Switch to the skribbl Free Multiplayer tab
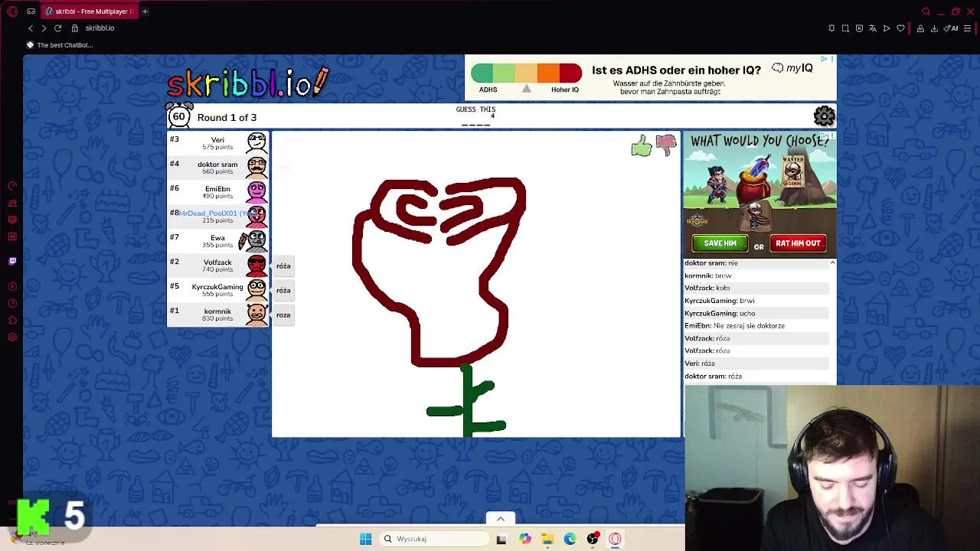Viewport: 980px width, 551px height. click(x=90, y=11)
